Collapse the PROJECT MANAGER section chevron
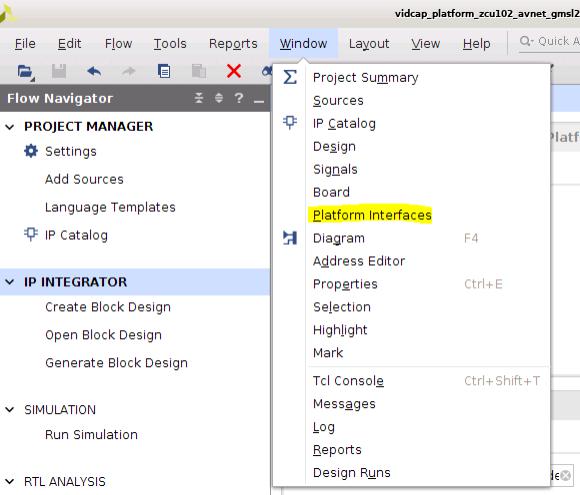The image size is (580, 495). pyautogui.click(x=10, y=127)
